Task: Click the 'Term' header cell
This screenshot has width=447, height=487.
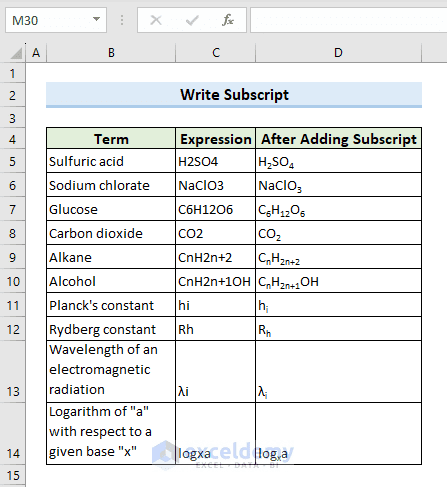Action: coord(111,138)
